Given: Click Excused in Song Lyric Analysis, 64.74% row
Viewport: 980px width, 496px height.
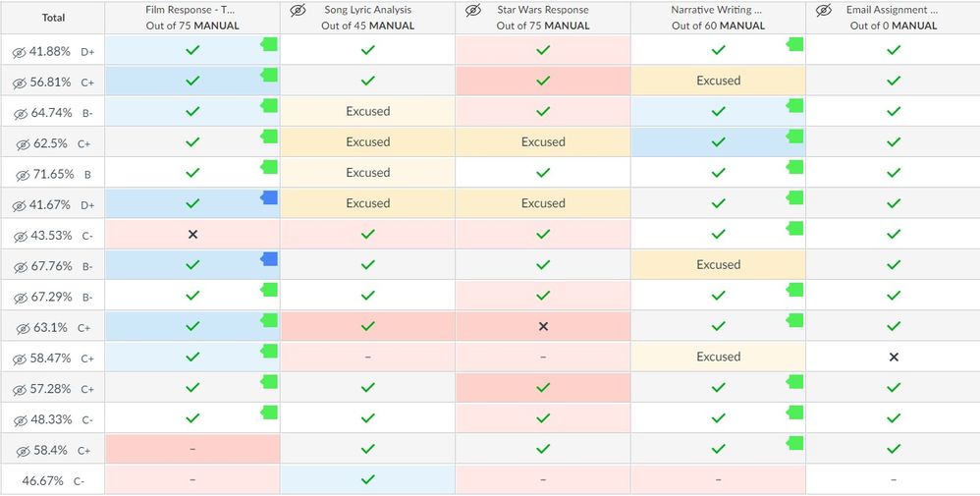Looking at the screenshot, I should [367, 112].
